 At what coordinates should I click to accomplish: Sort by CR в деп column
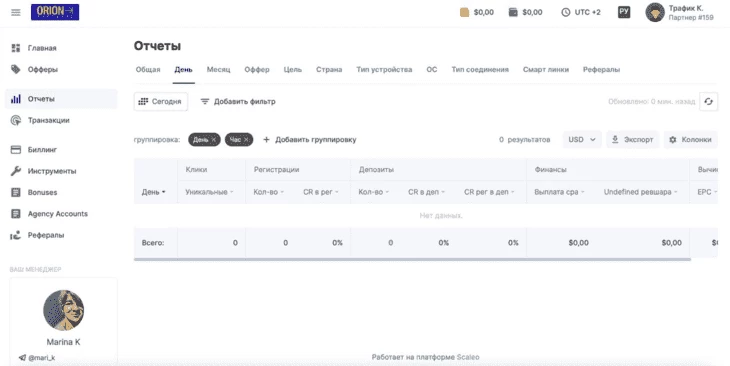pyautogui.click(x=426, y=192)
